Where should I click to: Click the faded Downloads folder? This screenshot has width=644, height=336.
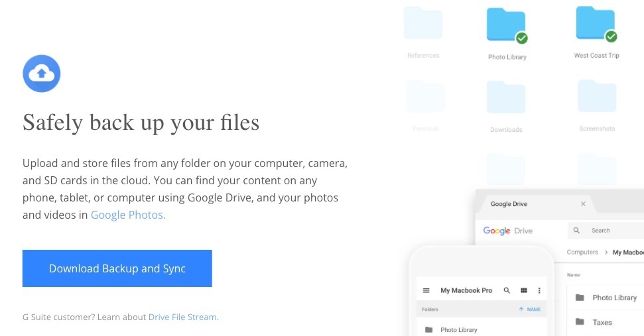pyautogui.click(x=506, y=97)
